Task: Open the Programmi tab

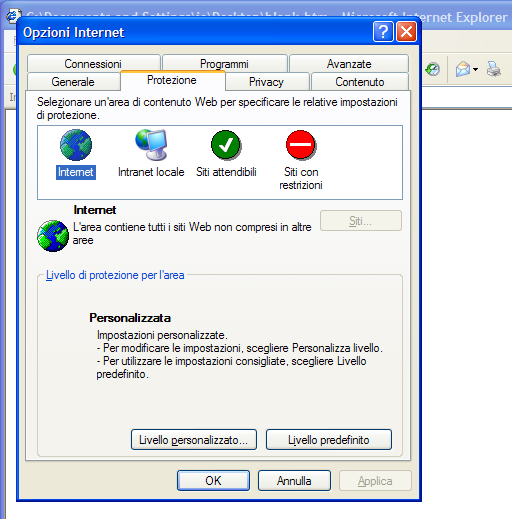Action: click(224, 63)
